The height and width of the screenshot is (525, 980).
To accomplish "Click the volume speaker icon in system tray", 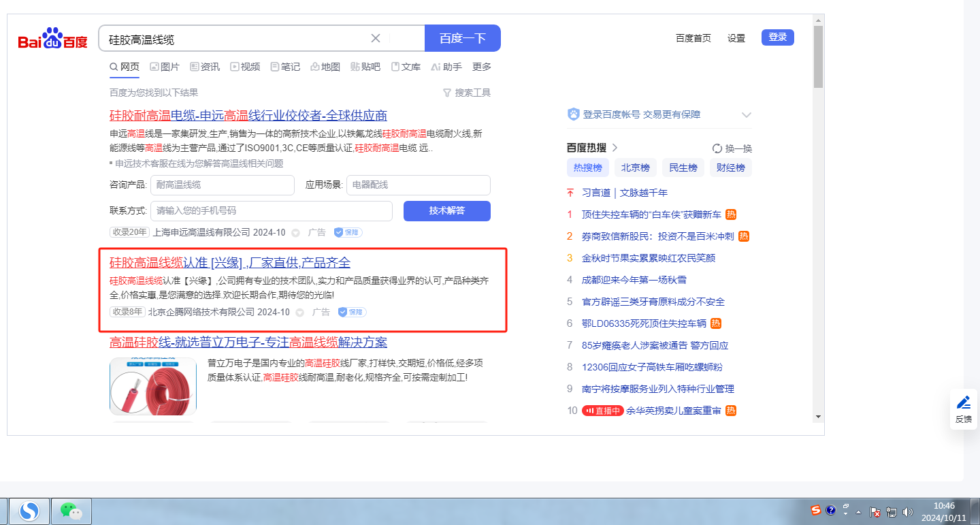I will tap(907, 511).
